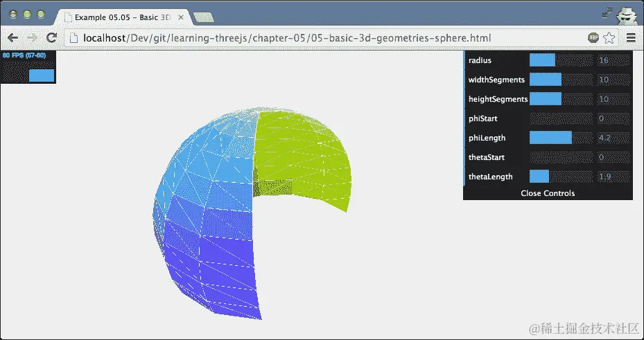Select the Example 05.05 - Basic 3D tab
The height and width of the screenshot is (340, 644).
pos(123,17)
